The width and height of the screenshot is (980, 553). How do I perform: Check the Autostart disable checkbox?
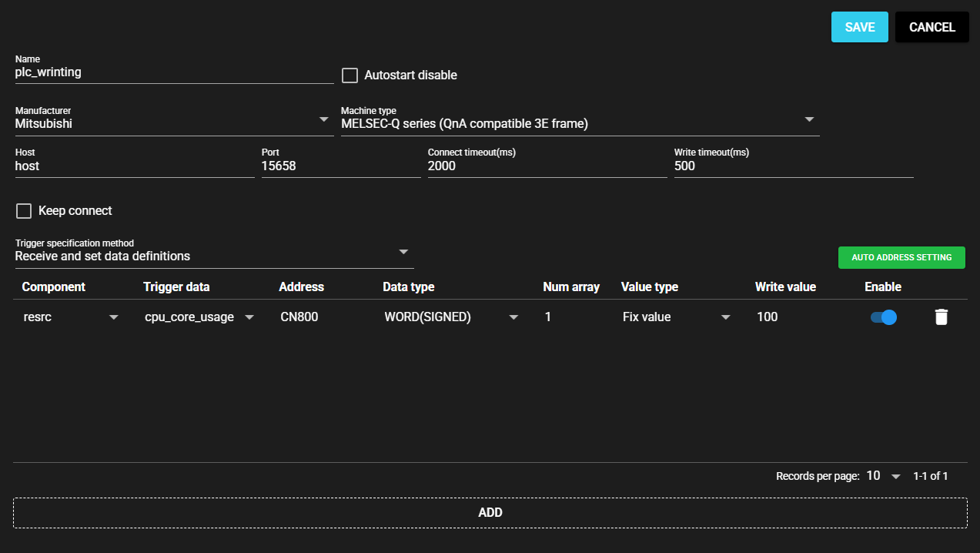click(350, 75)
